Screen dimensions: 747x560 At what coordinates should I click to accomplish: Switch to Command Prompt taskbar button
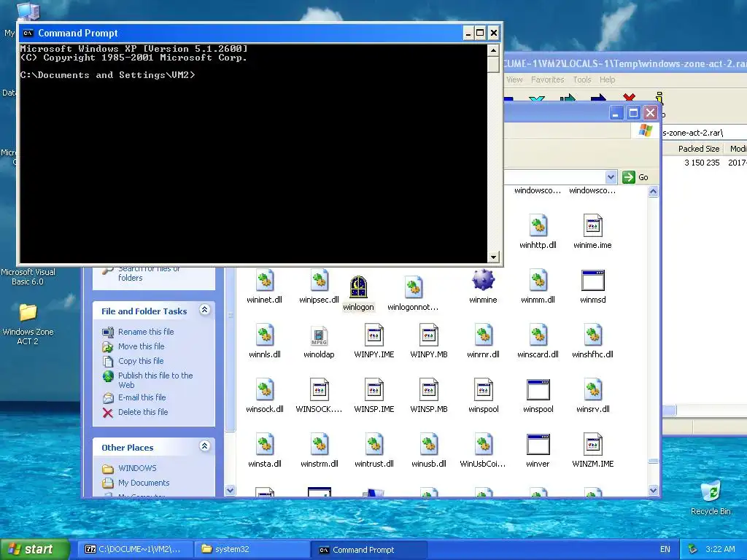click(x=368, y=549)
